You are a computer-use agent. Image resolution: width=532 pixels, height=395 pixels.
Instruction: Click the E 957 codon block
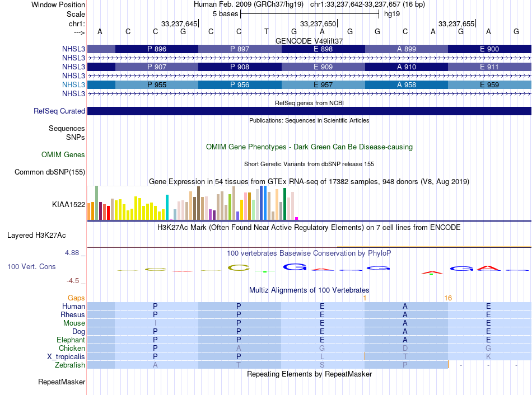323,85
